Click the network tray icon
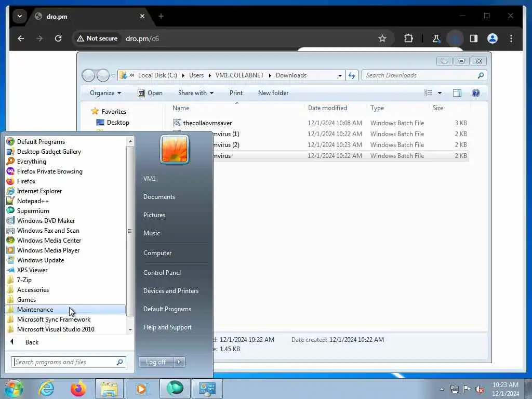The image size is (532, 399). (x=454, y=389)
